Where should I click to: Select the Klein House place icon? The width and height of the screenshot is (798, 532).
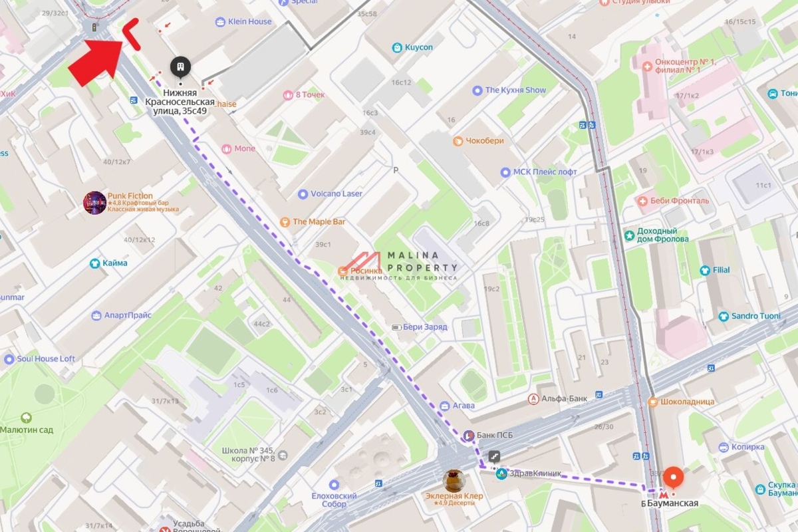point(220,22)
